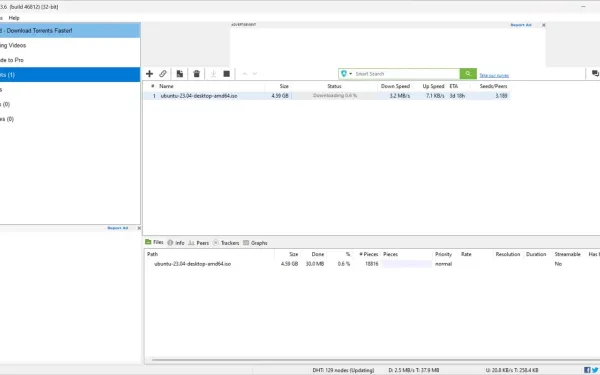This screenshot has width=600, height=375.
Task: Click the Move Down Queue arrow
Action: [x=255, y=73]
